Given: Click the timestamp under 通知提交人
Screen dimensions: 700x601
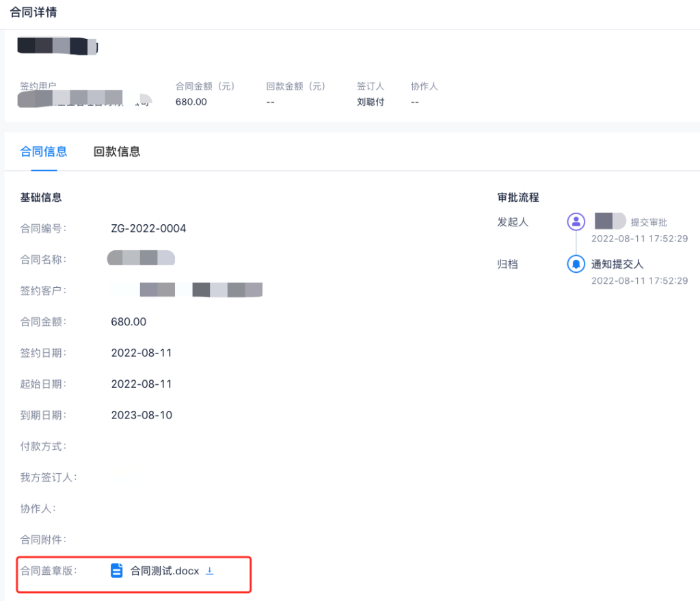Looking at the screenshot, I should coord(639,280).
